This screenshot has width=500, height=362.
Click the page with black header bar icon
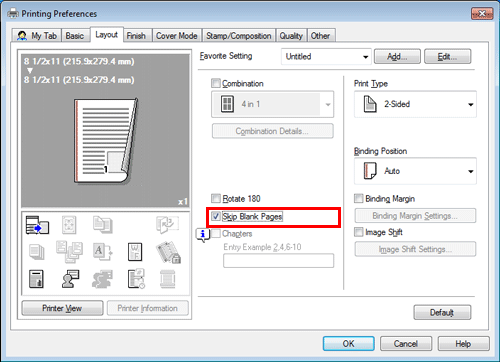click(36, 279)
